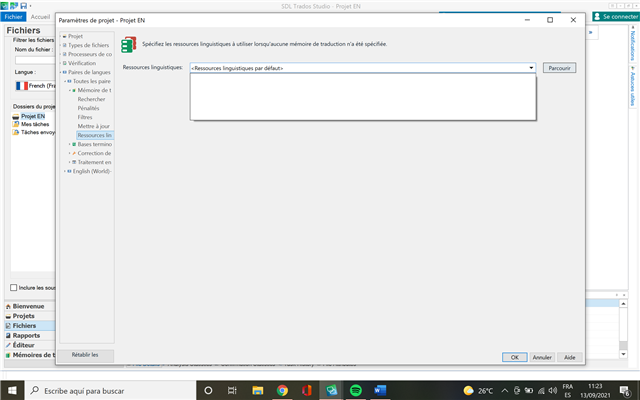Image resolution: width=640 pixels, height=400 pixels.
Task: Select Pénalités in the settings tree
Action: 91,108
